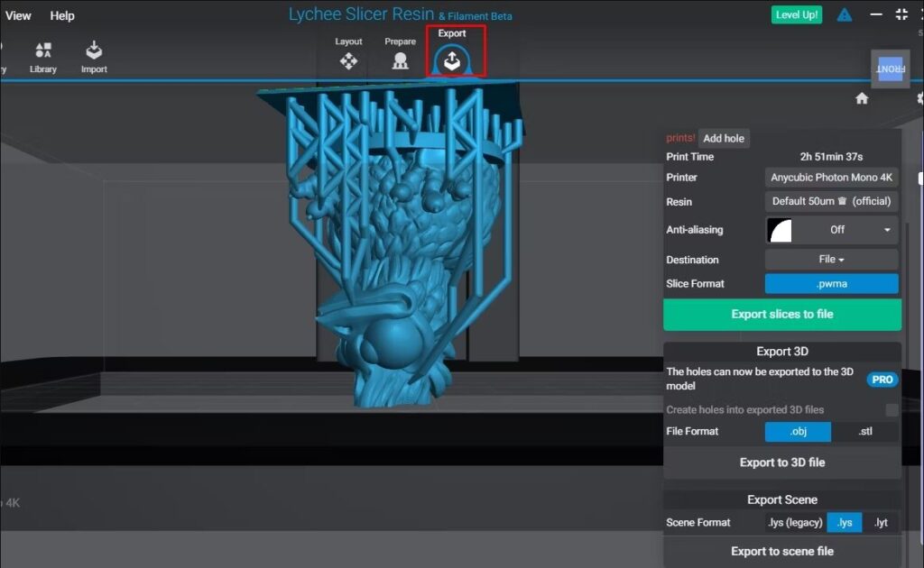Choose .obj file format

click(x=798, y=432)
